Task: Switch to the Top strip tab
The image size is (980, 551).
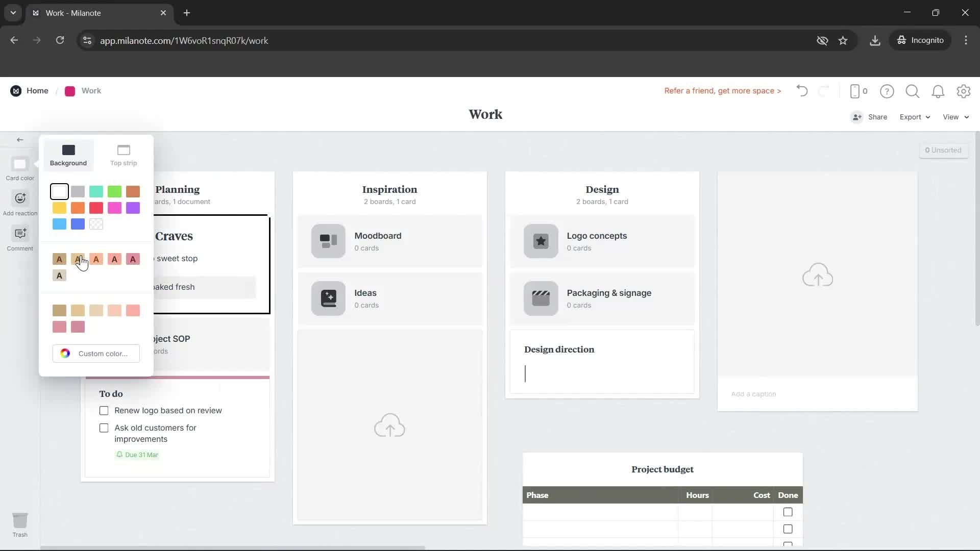Action: [122, 155]
